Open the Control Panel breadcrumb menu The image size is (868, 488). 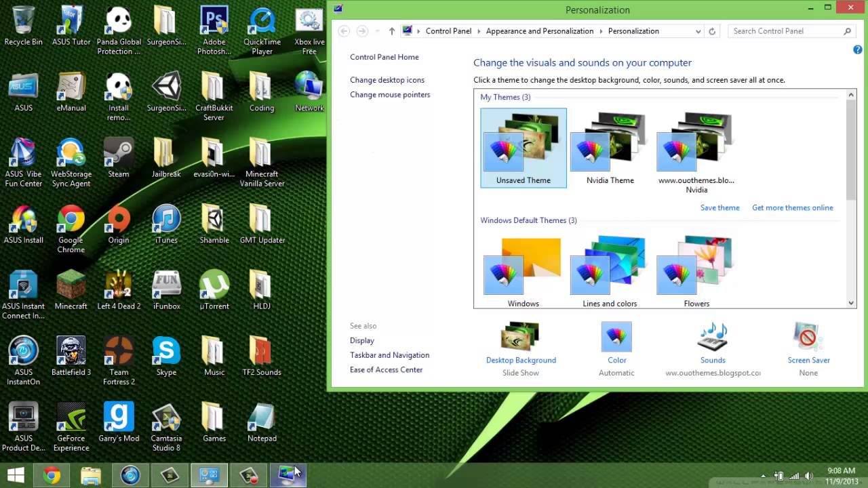tap(448, 30)
